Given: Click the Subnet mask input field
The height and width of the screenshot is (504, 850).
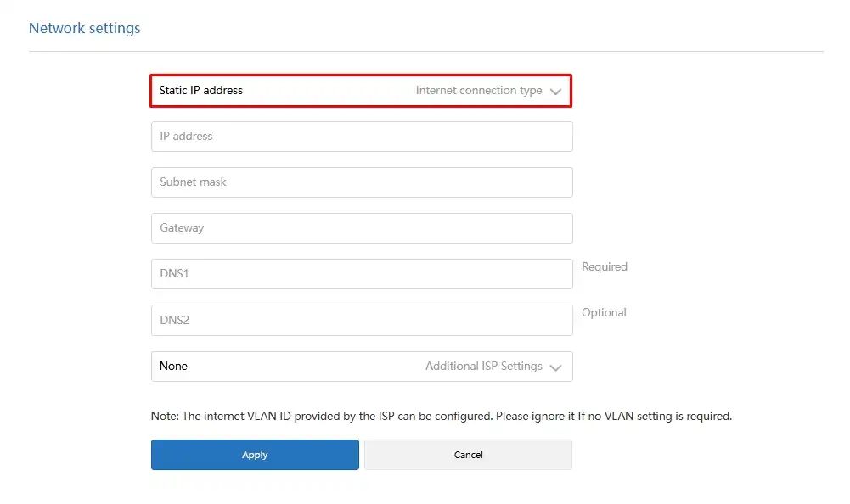Looking at the screenshot, I should click(x=361, y=182).
